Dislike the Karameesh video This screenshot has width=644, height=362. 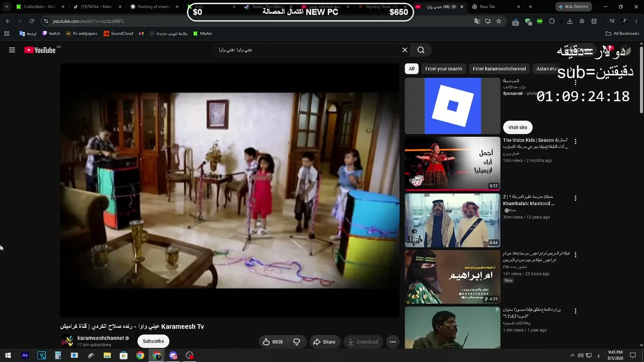tap(297, 342)
